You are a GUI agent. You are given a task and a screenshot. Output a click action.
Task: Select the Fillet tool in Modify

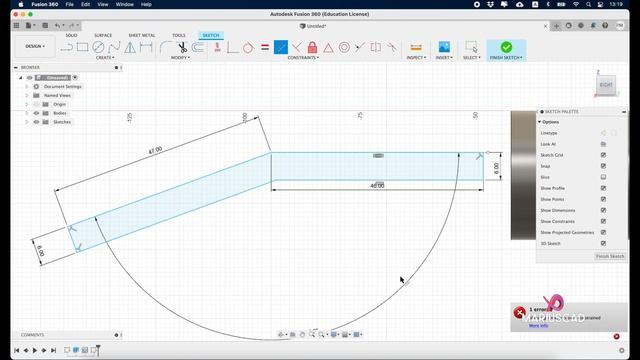(166, 47)
